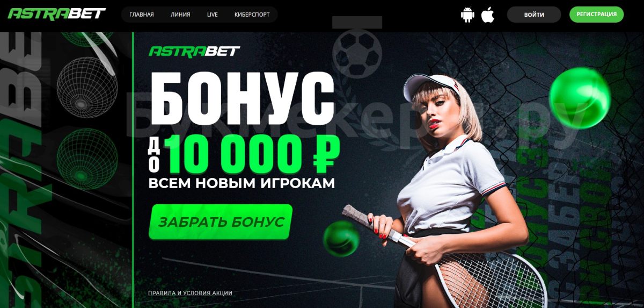Click the green Регистрация button
Viewport: 644px width, 308px height.
tap(597, 15)
